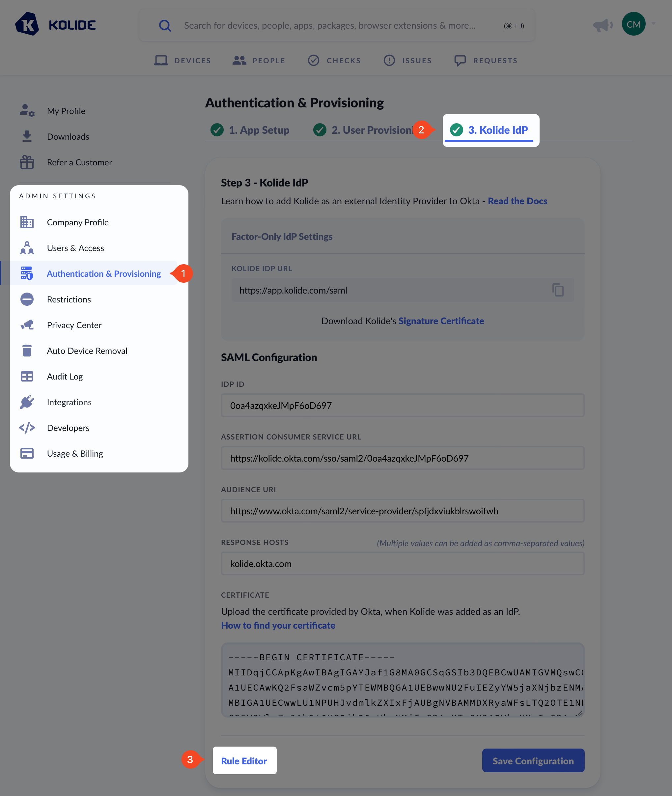Screen dimensions: 672x796
Task: Click the Audit Log table icon
Action: [x=27, y=377]
